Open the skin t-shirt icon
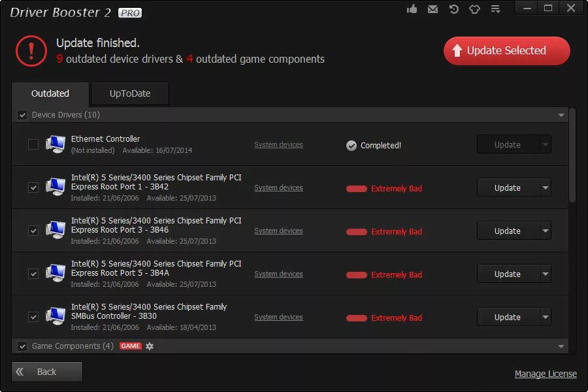This screenshot has width=588, height=392. pyautogui.click(x=474, y=9)
